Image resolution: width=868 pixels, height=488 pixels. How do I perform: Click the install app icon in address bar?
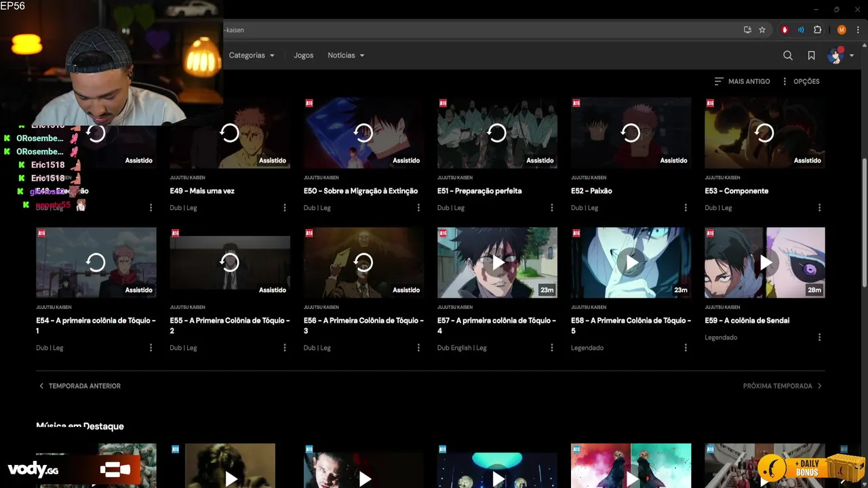point(747,30)
